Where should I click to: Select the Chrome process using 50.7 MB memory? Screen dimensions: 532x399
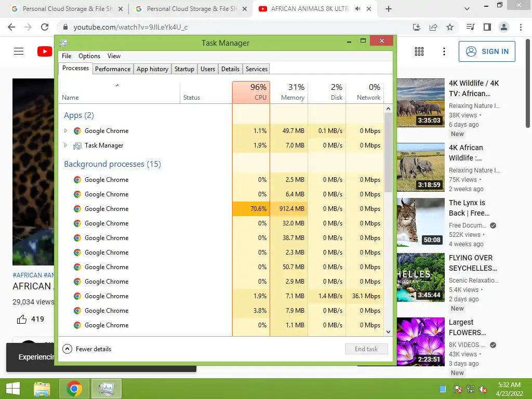(x=221, y=267)
